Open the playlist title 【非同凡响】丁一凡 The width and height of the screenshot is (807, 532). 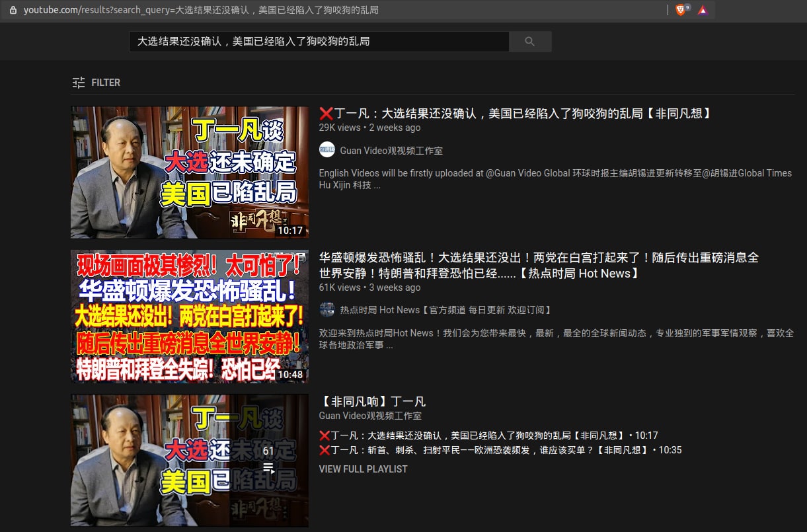click(x=372, y=401)
